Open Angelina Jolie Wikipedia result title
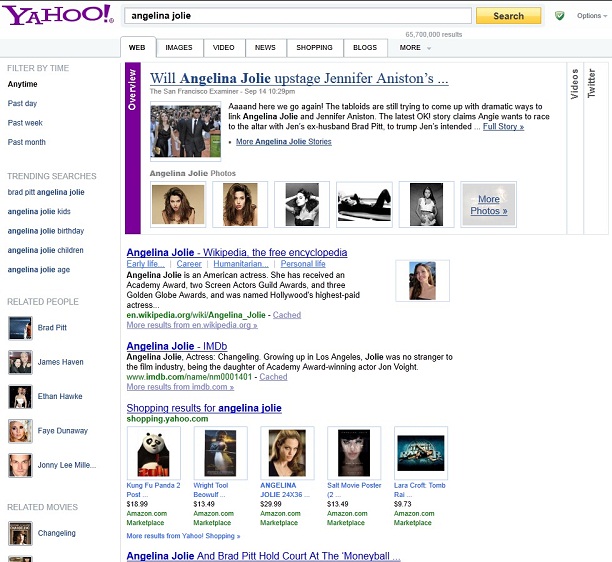612x562 pixels. coord(237,253)
